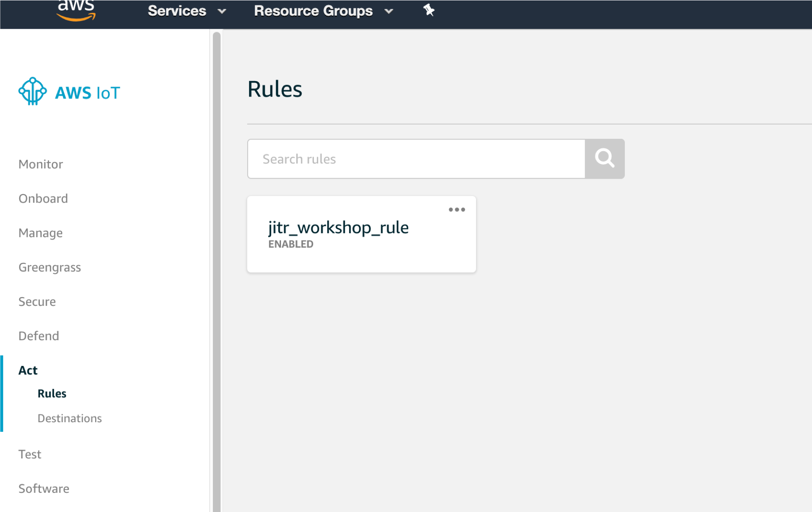Screen dimensions: 812x512
Task: Select Rules under Act
Action: 52,394
